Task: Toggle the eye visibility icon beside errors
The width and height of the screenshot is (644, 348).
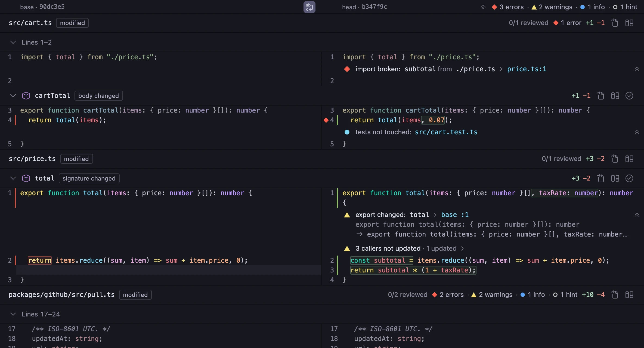Action: point(483,7)
